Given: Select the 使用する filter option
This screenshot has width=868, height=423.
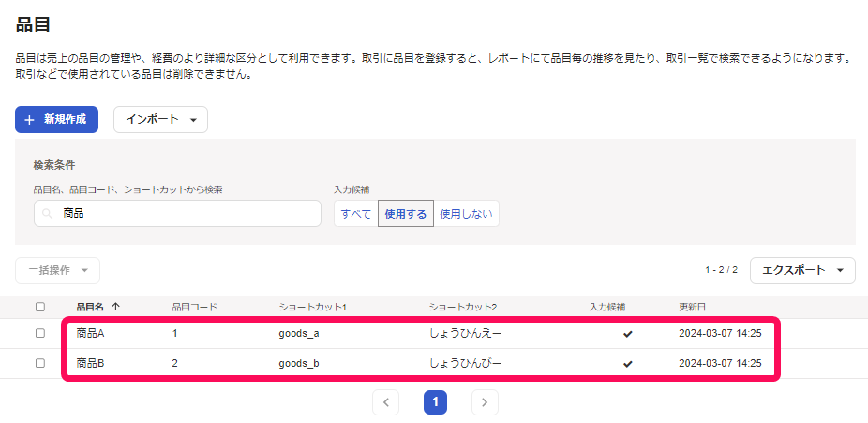Looking at the screenshot, I should click(x=406, y=214).
